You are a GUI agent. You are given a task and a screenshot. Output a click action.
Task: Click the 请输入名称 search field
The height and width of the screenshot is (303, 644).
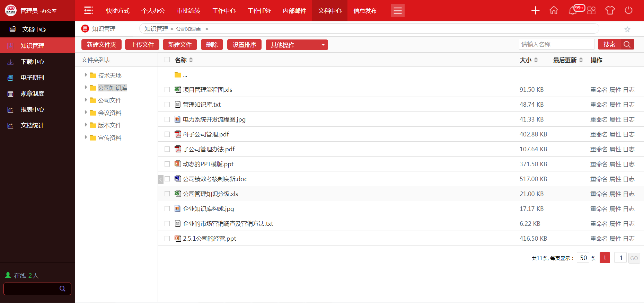pyautogui.click(x=556, y=44)
